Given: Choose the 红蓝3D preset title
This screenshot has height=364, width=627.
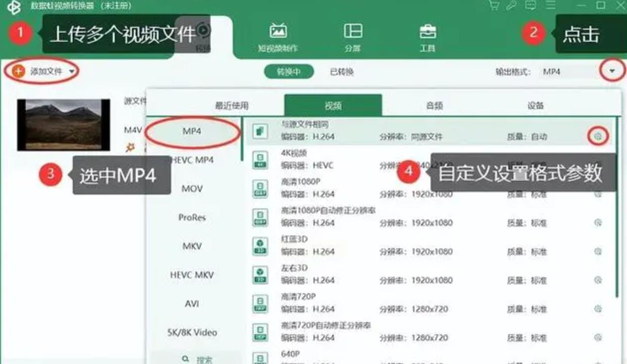Looking at the screenshot, I should (x=294, y=239).
